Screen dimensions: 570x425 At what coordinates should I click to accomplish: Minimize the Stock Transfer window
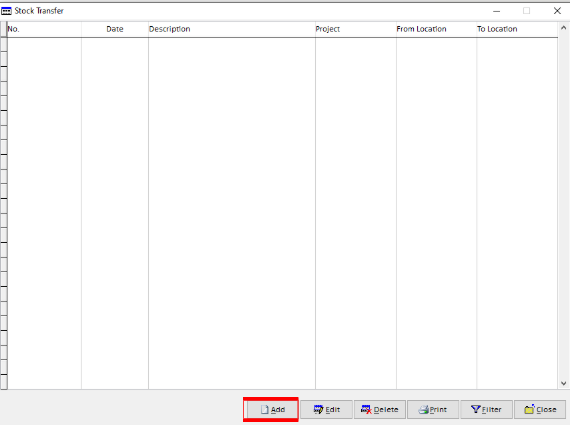click(x=497, y=11)
